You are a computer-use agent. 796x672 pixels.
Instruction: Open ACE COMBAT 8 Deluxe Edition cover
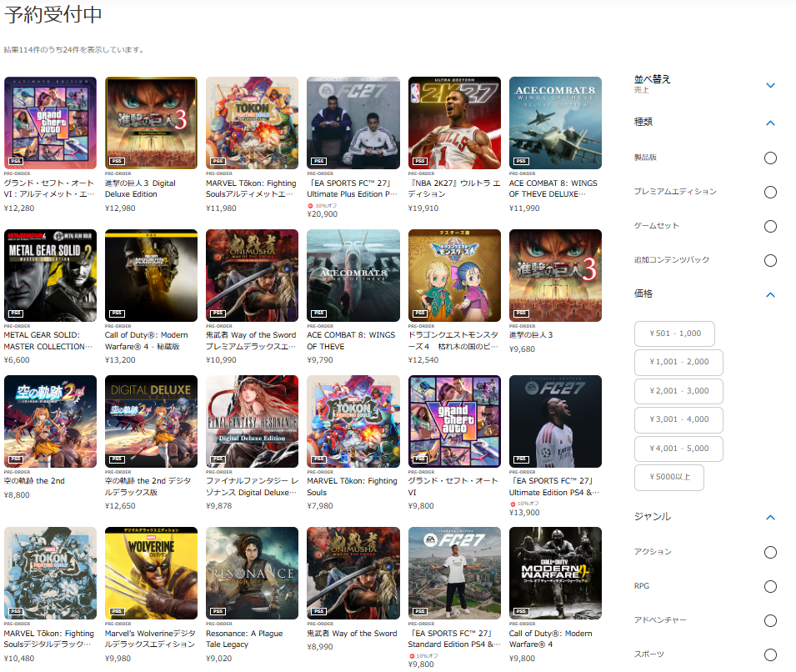click(555, 123)
